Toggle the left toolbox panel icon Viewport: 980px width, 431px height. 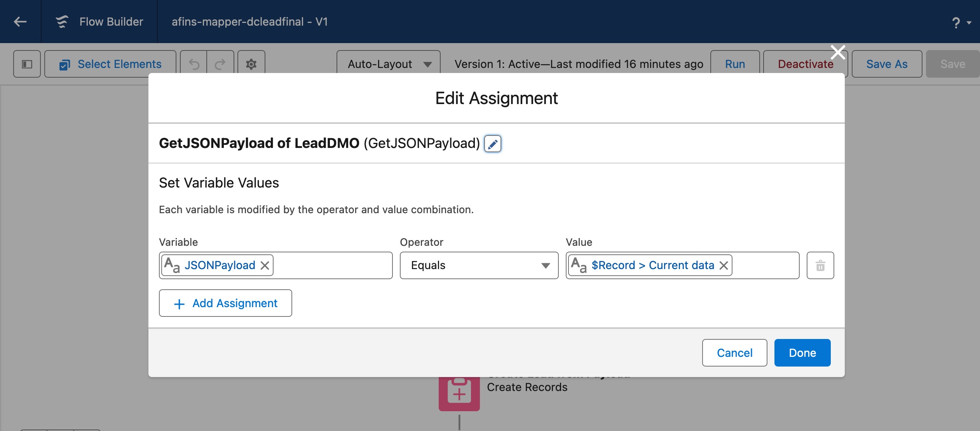[x=27, y=64]
